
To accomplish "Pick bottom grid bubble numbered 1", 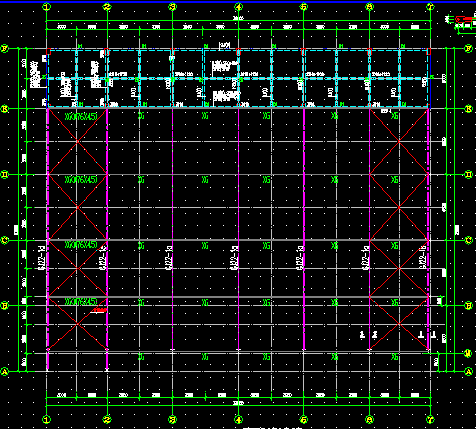I will click(x=47, y=419).
